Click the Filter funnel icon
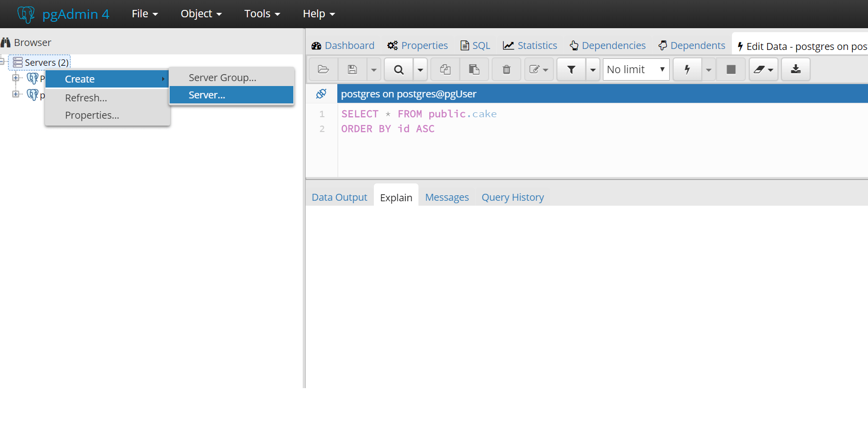868x444 pixels. click(x=571, y=70)
